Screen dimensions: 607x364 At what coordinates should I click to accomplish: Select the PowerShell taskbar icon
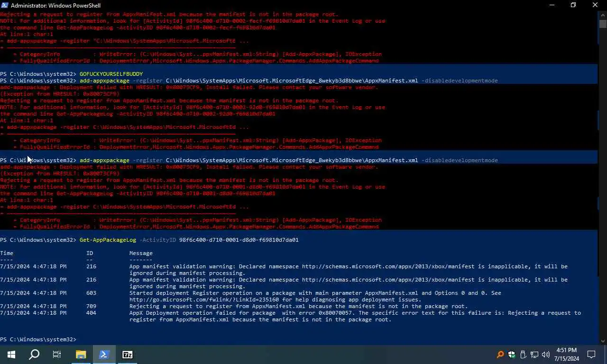pyautogui.click(x=104, y=355)
